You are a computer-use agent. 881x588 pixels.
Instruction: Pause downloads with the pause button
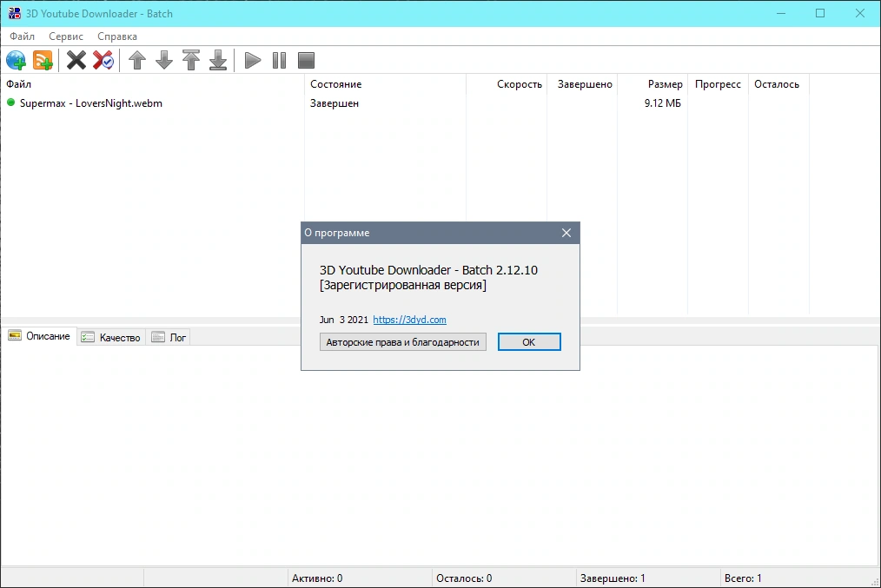pyautogui.click(x=279, y=60)
